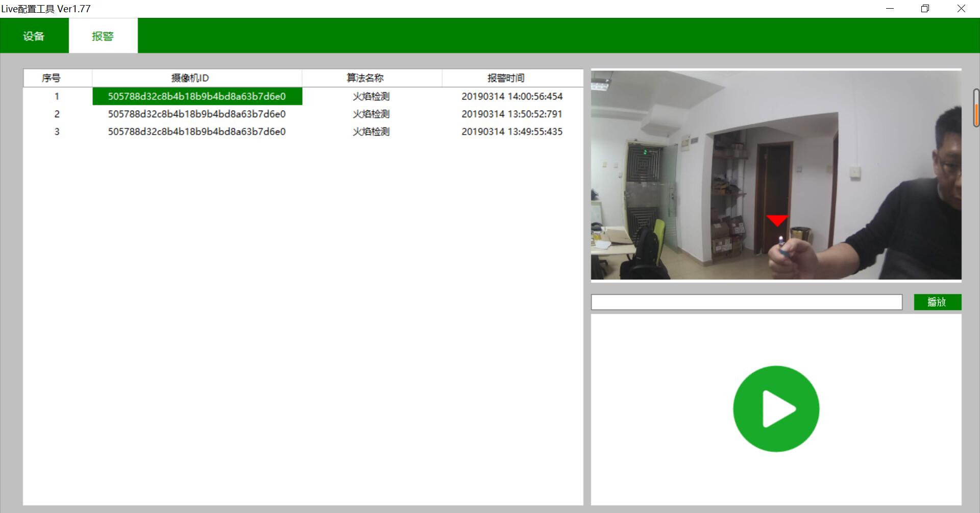980x513 pixels.
Task: Sort by the 序号 column header
Action: pos(58,78)
